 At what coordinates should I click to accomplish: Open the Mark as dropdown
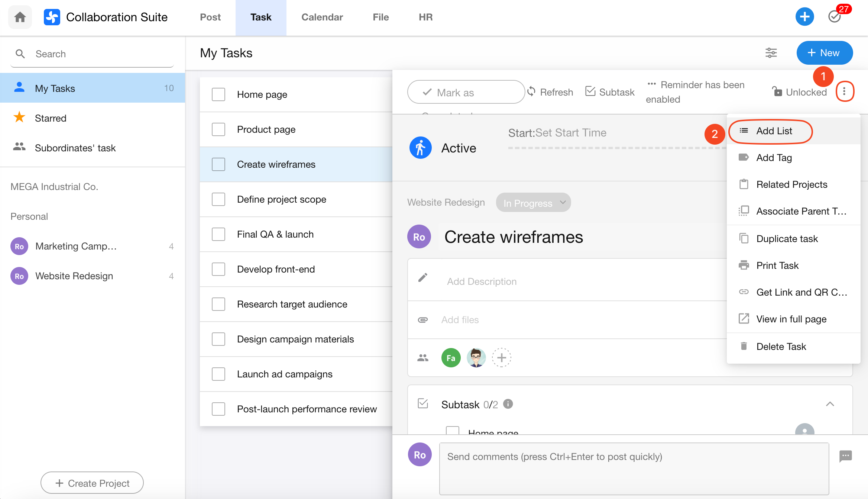[x=466, y=92]
